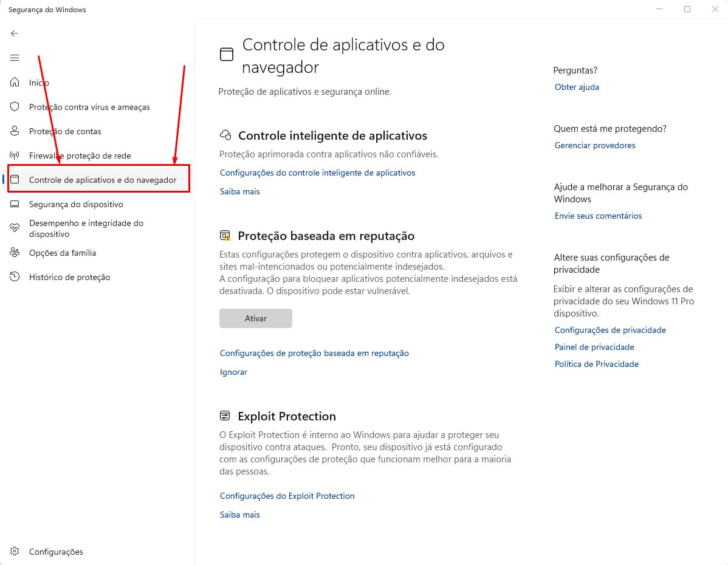This screenshot has height=565, width=728.
Task: Open the Configurações gear at bottom
Action: pos(15,552)
